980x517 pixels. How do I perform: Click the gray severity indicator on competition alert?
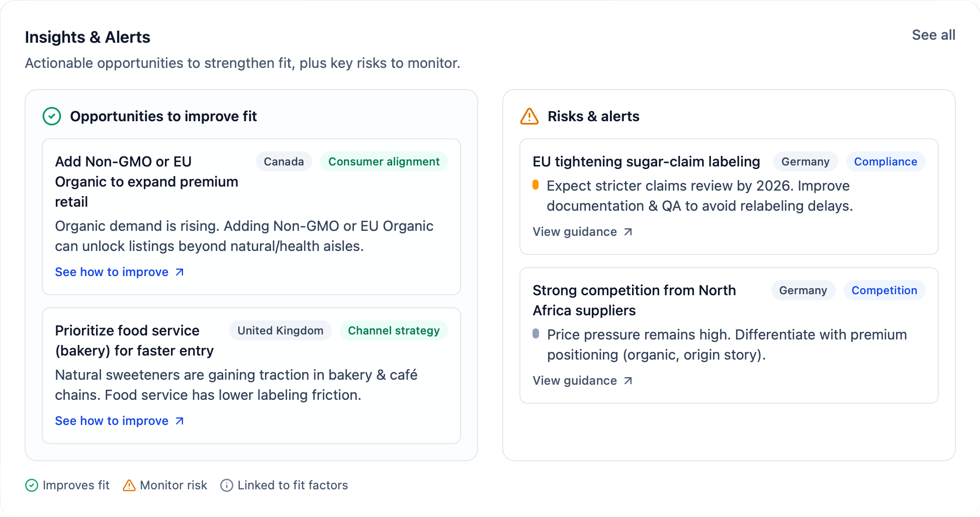536,334
